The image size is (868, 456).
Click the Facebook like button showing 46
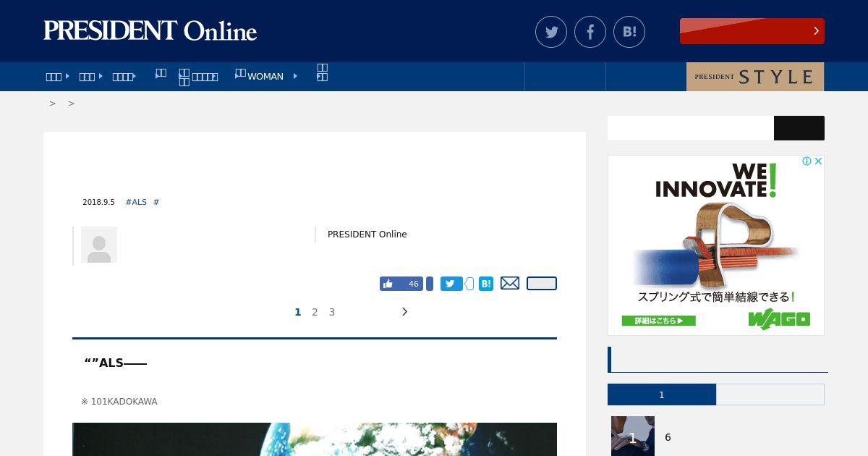pyautogui.click(x=401, y=284)
